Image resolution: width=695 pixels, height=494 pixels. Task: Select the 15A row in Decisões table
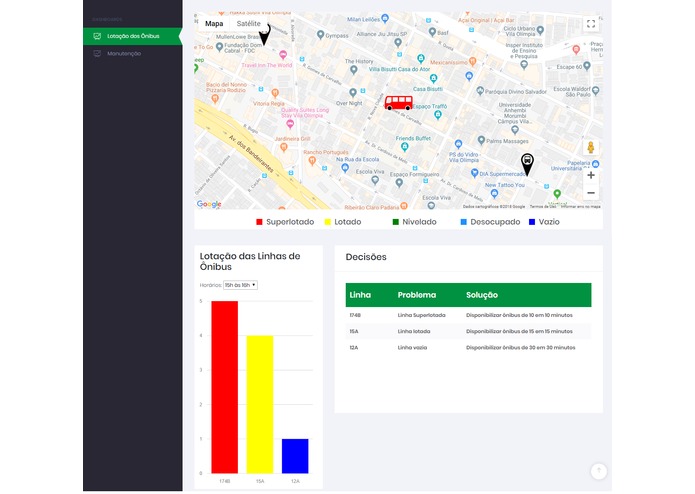point(469,331)
